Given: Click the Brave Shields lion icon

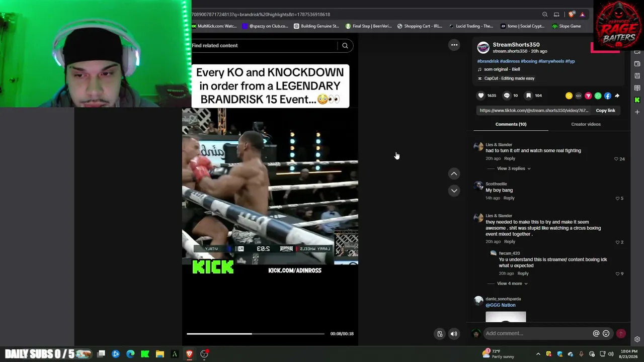Looking at the screenshot, I should click(x=572, y=15).
